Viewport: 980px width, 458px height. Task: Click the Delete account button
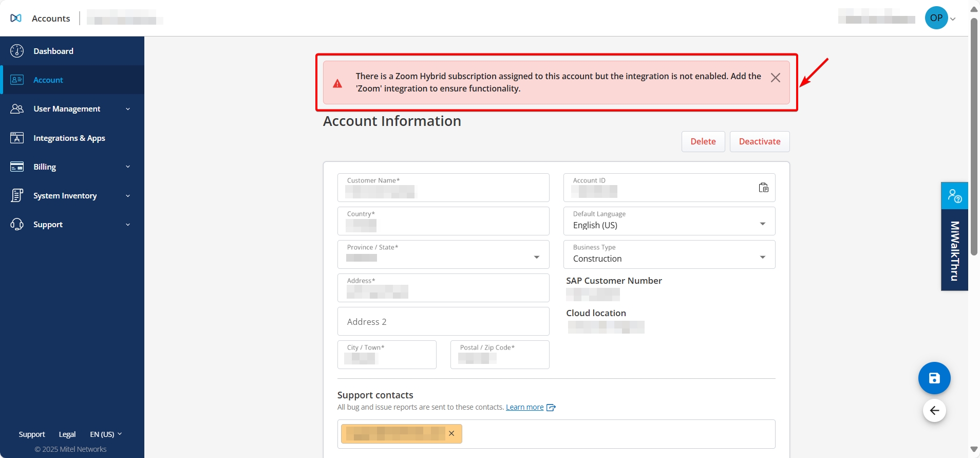pos(703,141)
